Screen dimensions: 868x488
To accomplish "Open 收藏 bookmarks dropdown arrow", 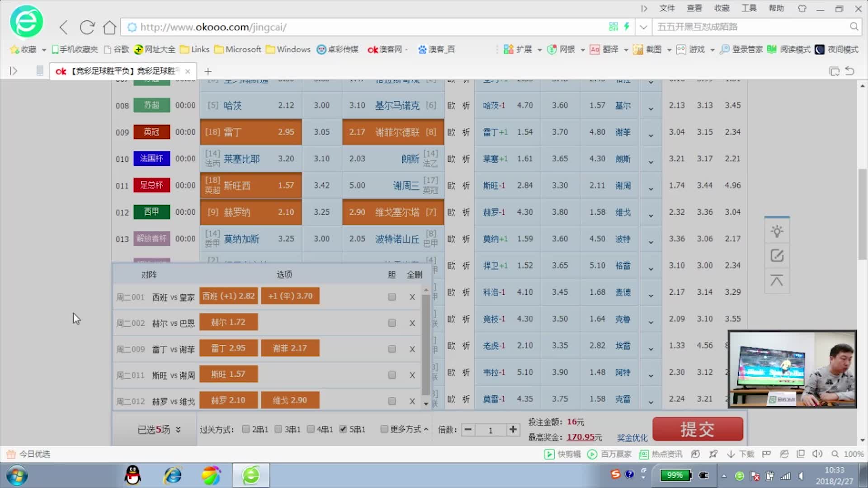I will [x=44, y=50].
